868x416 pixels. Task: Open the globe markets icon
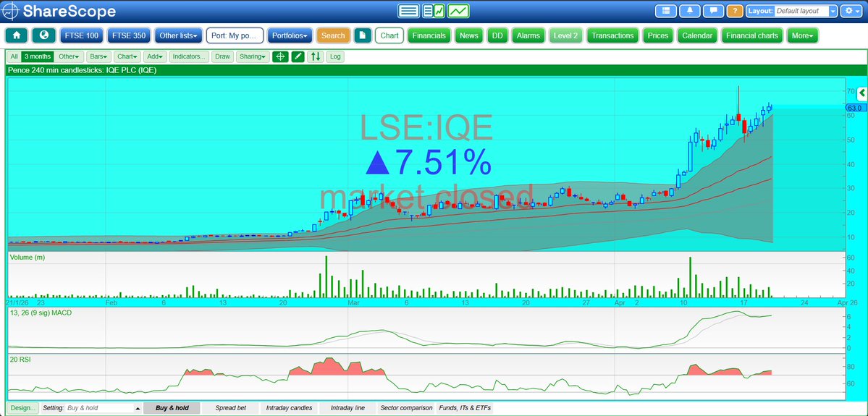[x=43, y=35]
